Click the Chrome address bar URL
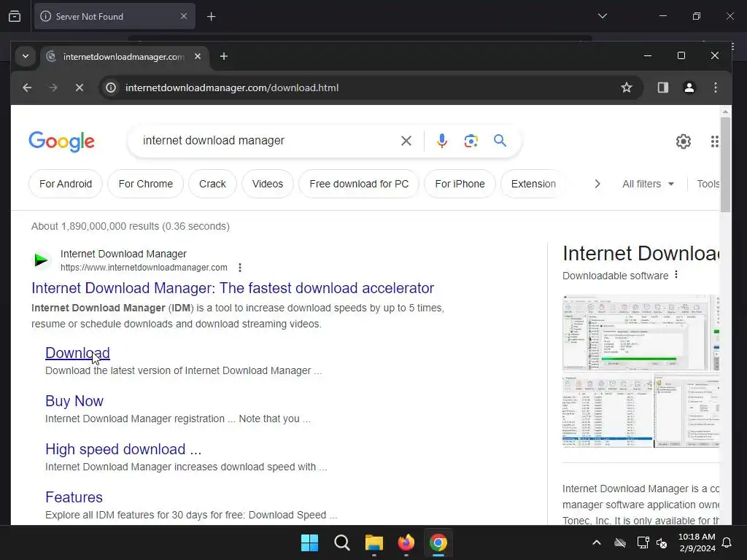This screenshot has width=747, height=560. (x=232, y=87)
